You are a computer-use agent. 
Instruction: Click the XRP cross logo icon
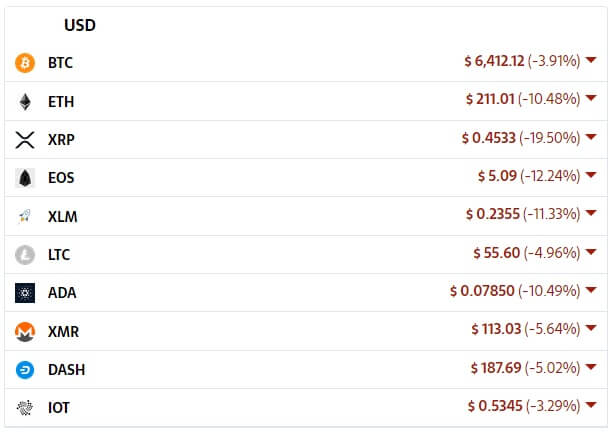point(25,140)
